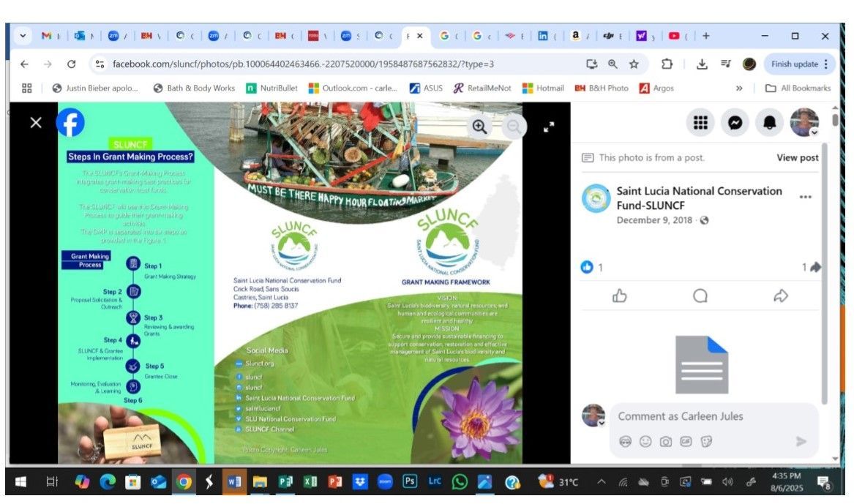
Task: Click the View post link
Action: pos(798,158)
